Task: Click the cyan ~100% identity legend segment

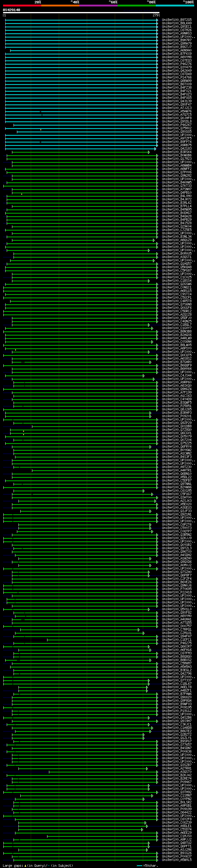Action: pyautogui.click(x=175, y=6)
